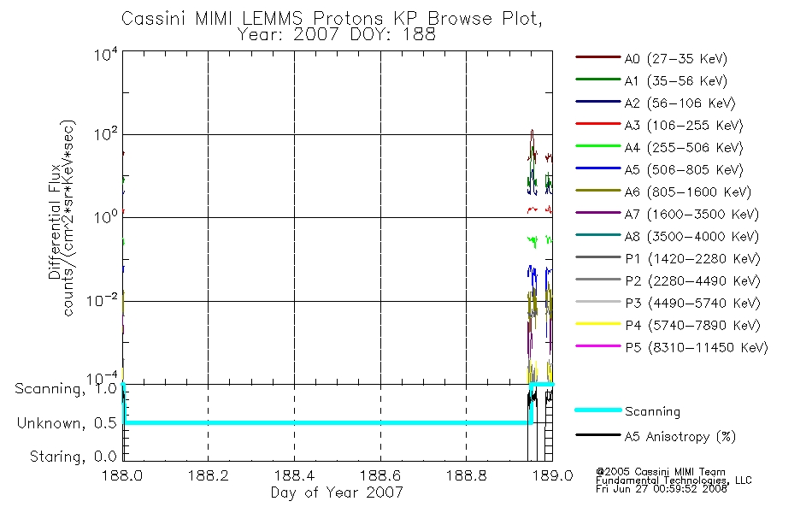This screenshot has width=812, height=513.
Task: Click the 'Unknown, 0.5' axis label
Action: point(67,423)
